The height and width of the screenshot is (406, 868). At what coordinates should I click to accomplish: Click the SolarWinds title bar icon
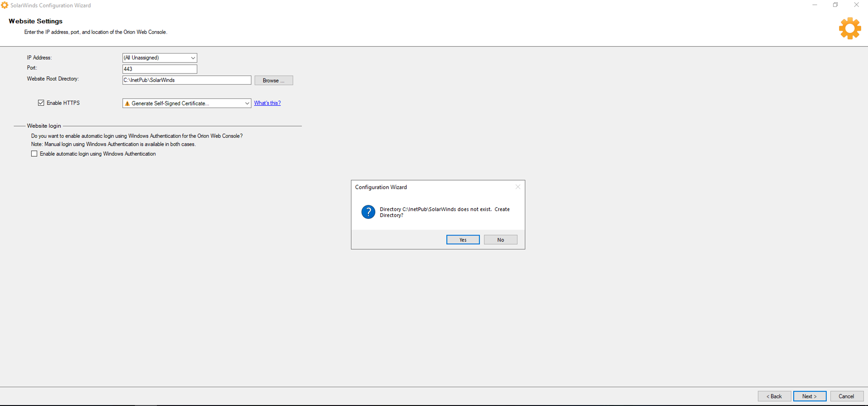pyautogui.click(x=5, y=5)
